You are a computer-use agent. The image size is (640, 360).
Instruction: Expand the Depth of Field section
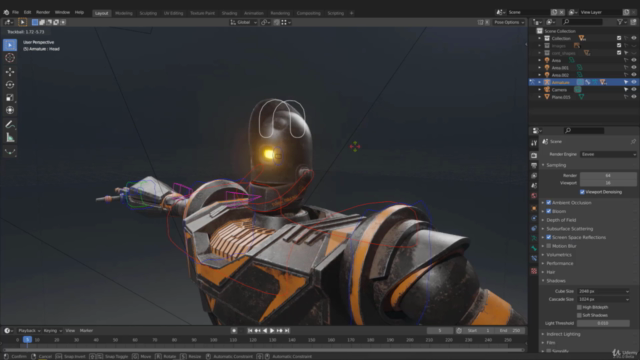[561, 220]
